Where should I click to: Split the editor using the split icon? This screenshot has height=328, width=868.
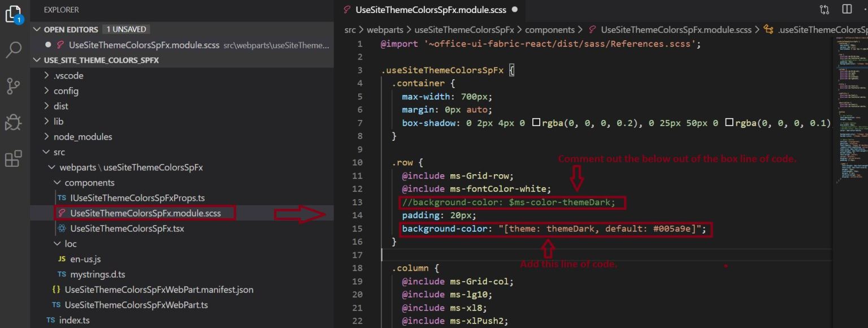(x=846, y=9)
